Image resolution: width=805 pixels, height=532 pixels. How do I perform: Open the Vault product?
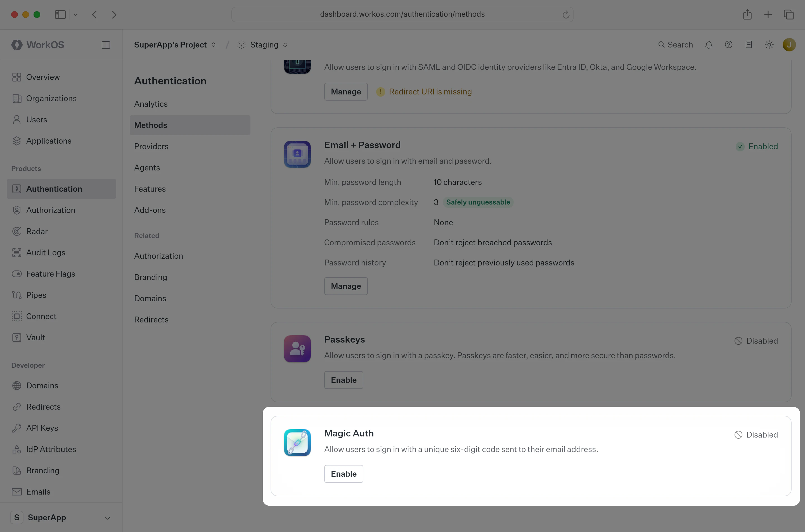[61, 337]
